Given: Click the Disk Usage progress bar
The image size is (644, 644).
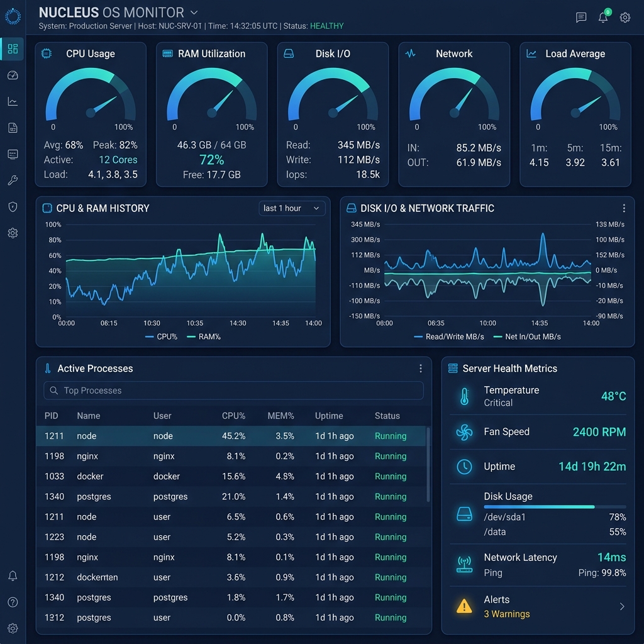Looking at the screenshot, I should coord(555,507).
